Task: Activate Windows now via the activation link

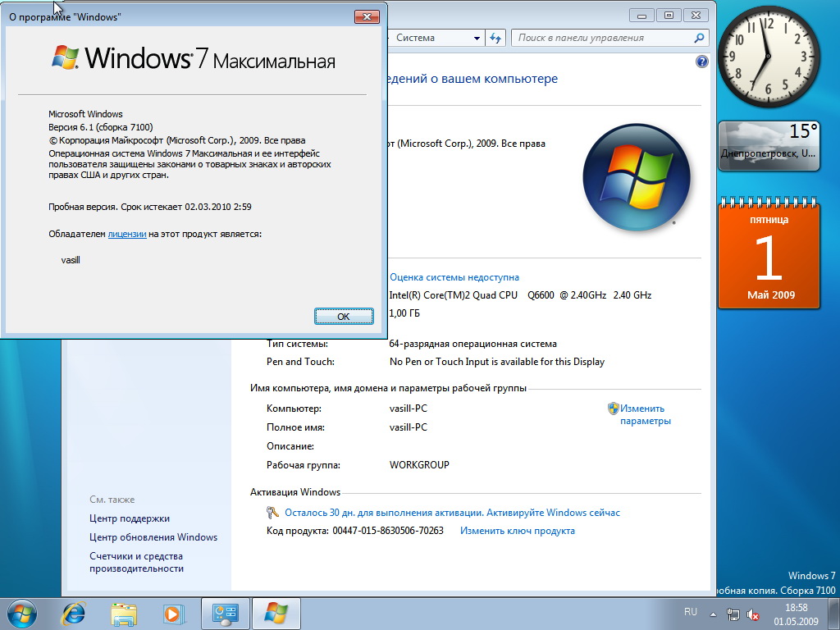Action: tap(452, 513)
